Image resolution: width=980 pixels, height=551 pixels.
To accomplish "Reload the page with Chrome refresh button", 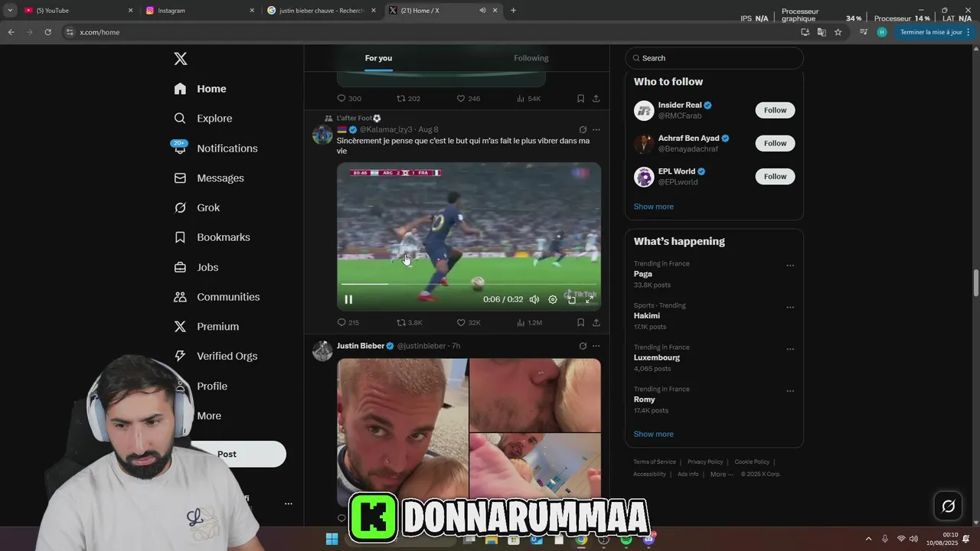I will pos(47,32).
